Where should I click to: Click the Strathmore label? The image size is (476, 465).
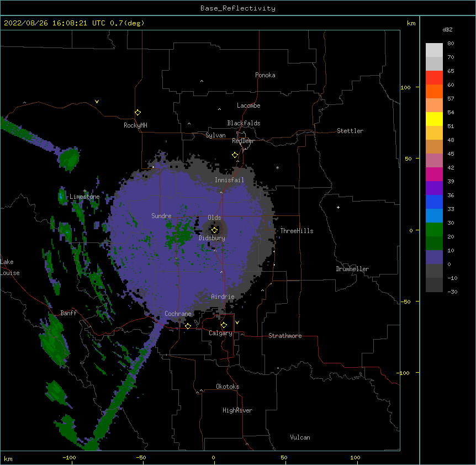point(285,336)
